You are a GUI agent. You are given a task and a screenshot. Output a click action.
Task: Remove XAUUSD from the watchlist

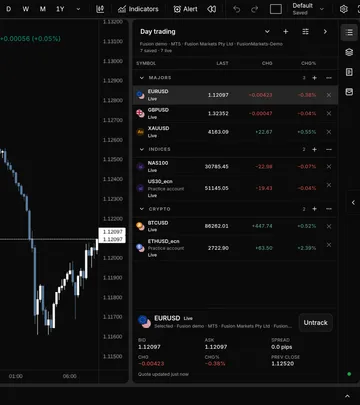point(329,132)
